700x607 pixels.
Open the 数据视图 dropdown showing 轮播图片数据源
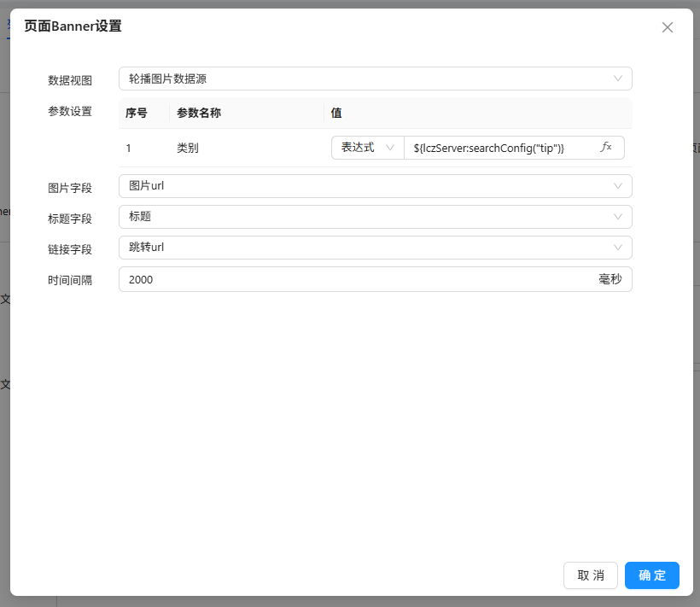375,79
